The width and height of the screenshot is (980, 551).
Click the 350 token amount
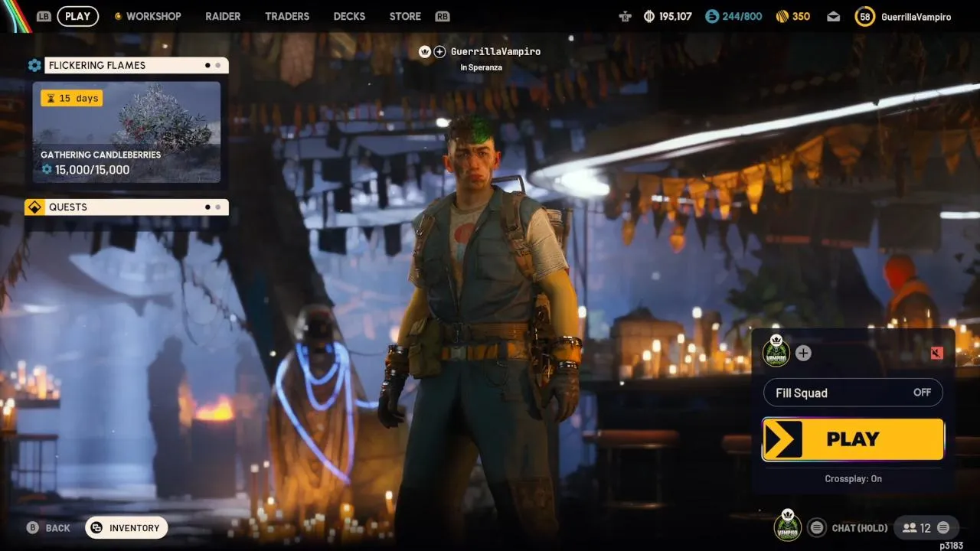(x=801, y=16)
